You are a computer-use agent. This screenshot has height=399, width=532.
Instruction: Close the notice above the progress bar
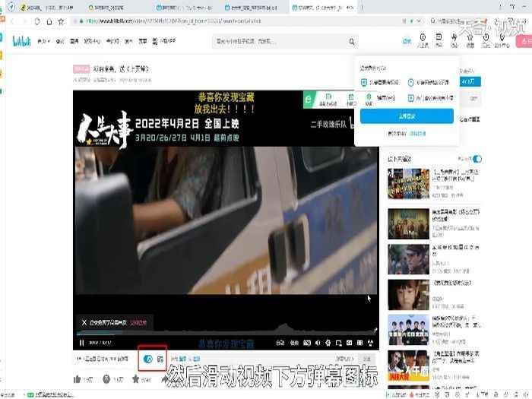[84, 322]
